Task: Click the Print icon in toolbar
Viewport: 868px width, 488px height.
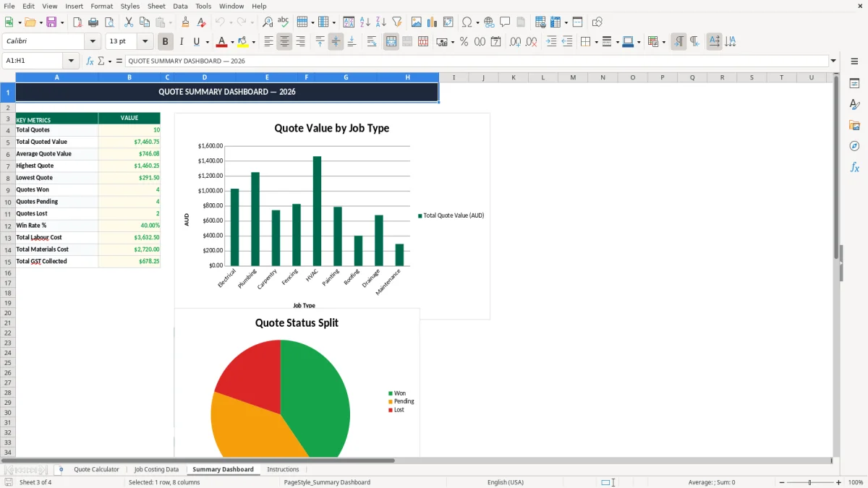Action: 93,22
